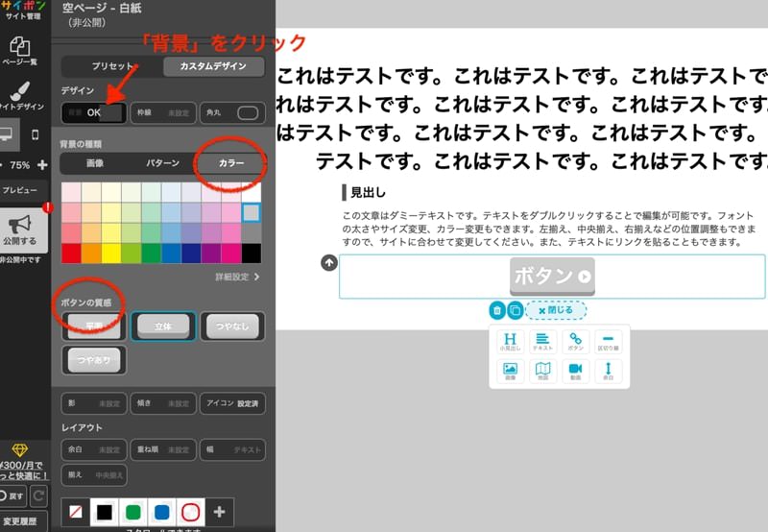Open サイト管理 site management logo
The height and width of the screenshot is (532, 768).
(22, 11)
